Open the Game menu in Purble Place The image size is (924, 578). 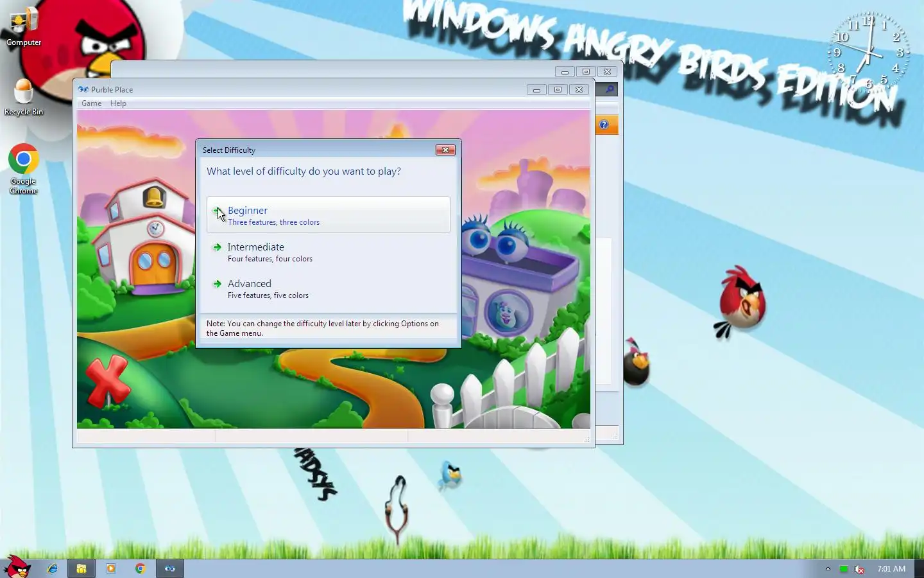[91, 103]
